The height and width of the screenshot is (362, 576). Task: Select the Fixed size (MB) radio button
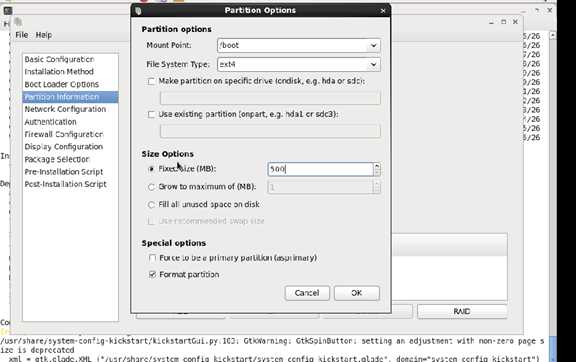point(151,169)
